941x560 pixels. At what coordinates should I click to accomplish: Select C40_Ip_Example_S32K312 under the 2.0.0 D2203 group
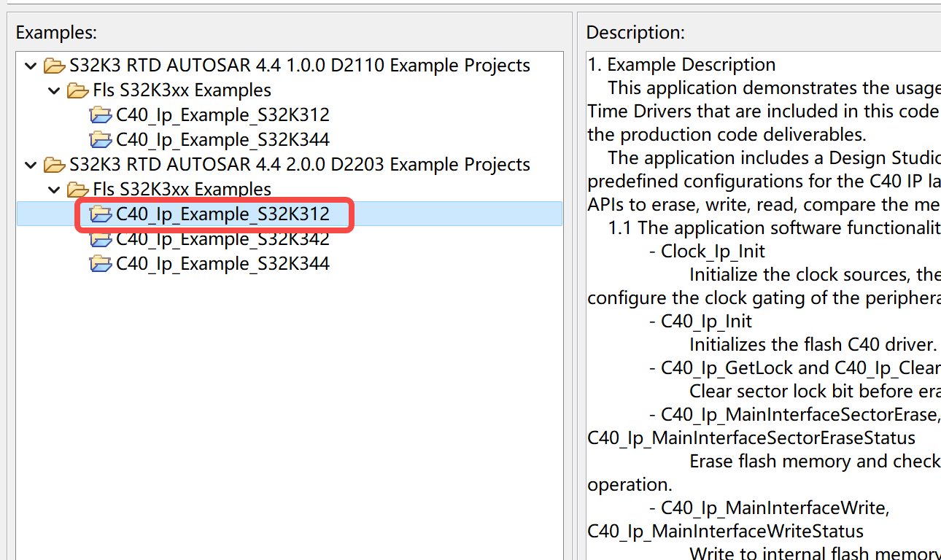coord(222,214)
